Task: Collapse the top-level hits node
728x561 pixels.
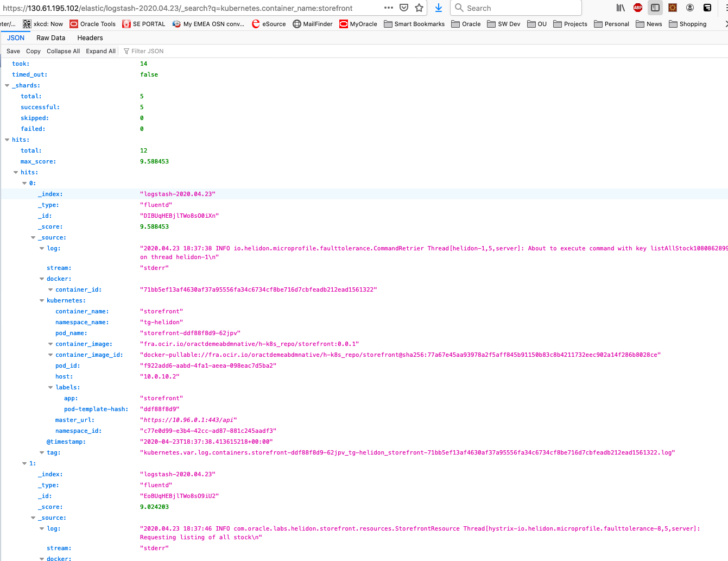Action: [x=7, y=140]
